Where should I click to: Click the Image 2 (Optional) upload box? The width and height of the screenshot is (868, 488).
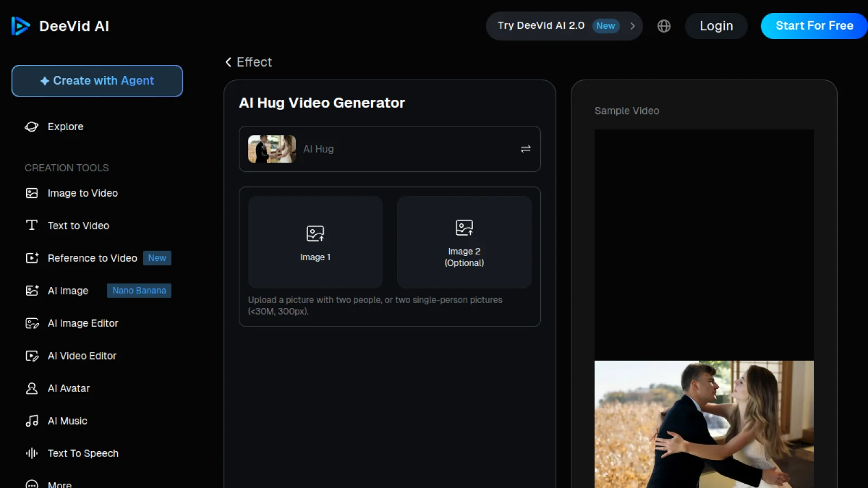pyautogui.click(x=464, y=242)
